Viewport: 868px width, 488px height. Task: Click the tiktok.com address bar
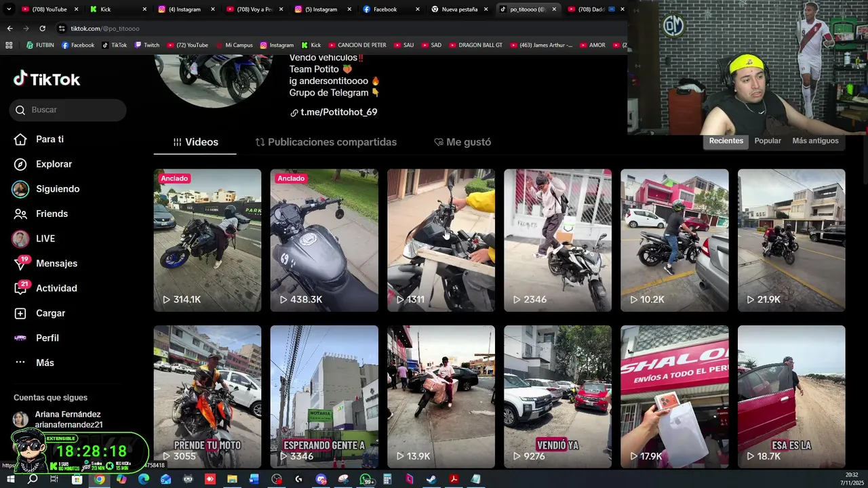339,28
